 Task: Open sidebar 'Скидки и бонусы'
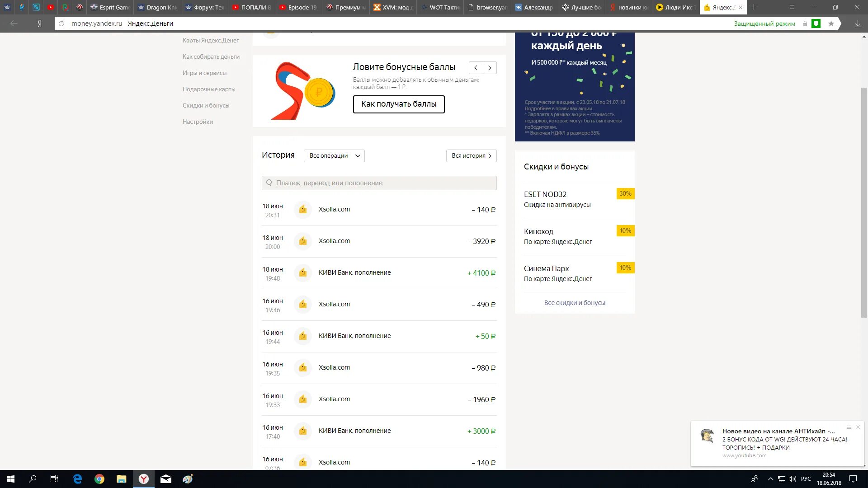[x=206, y=106]
